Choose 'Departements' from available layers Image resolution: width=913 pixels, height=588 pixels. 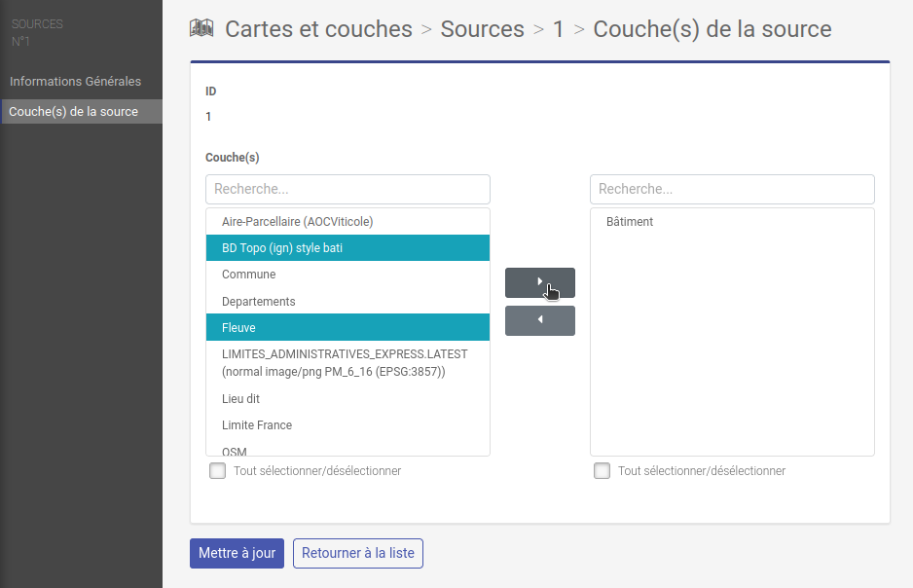[258, 302]
